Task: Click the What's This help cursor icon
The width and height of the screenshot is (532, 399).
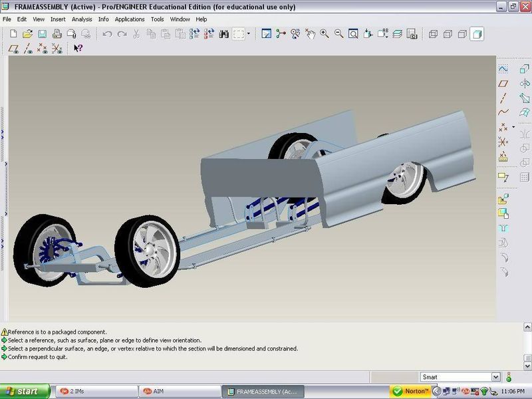Action: (x=78, y=49)
